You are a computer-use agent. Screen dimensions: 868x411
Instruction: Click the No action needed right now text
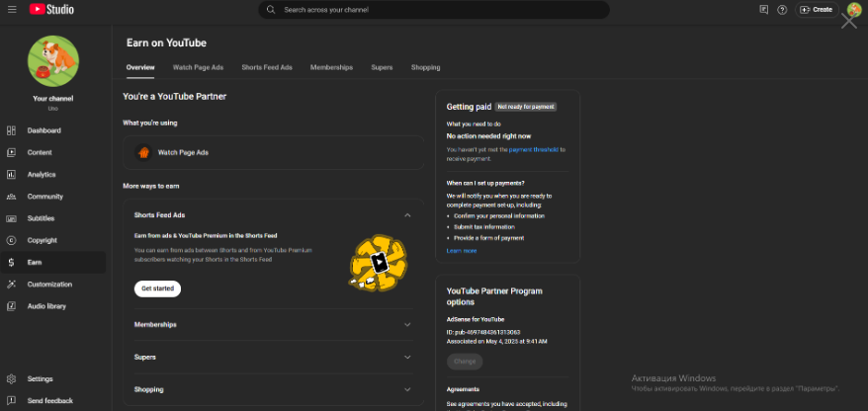[488, 136]
